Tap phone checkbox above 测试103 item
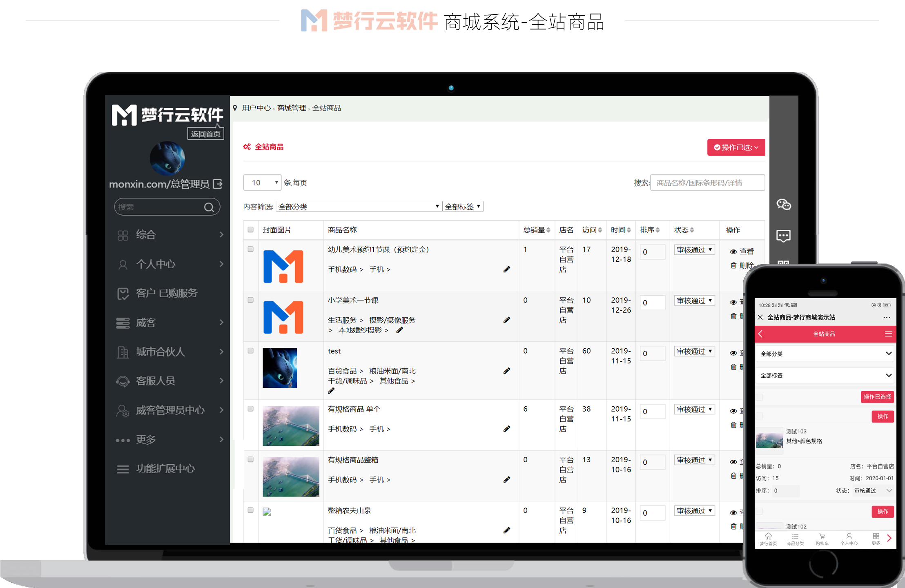 [x=760, y=416]
